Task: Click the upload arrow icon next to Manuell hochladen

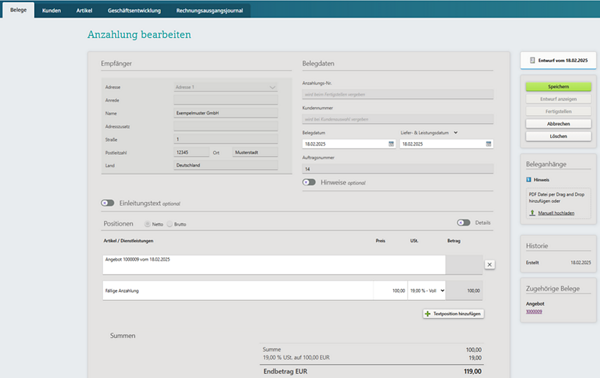Action: coord(532,213)
